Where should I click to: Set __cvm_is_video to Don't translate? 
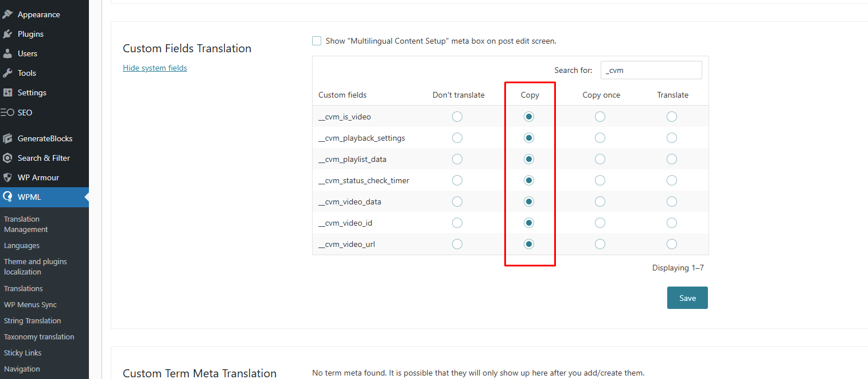click(457, 117)
